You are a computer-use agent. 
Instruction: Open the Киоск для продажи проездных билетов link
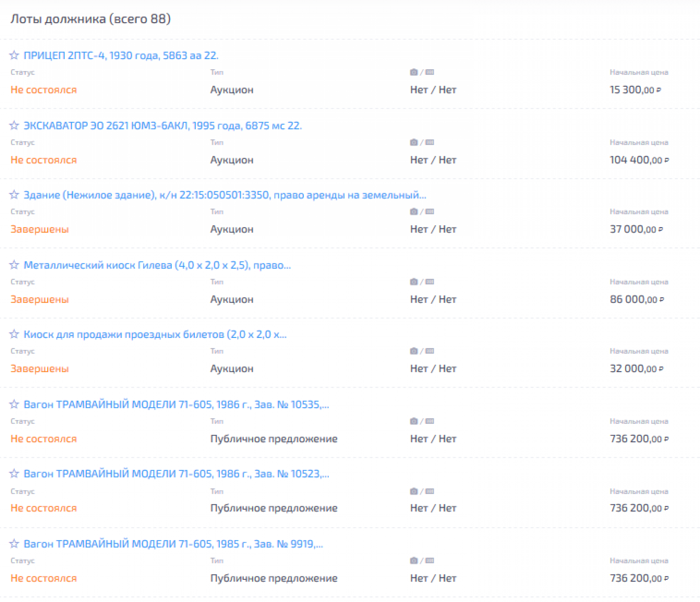(155, 334)
